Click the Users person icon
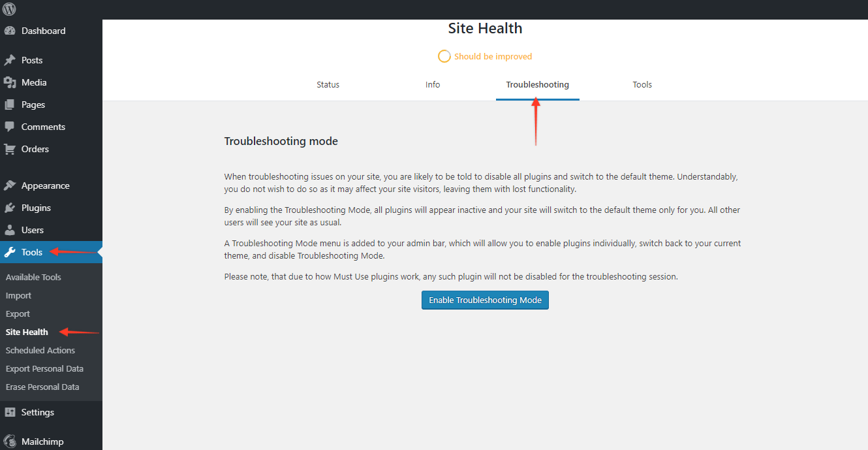Screen dimensions: 868x450 pos(10,230)
